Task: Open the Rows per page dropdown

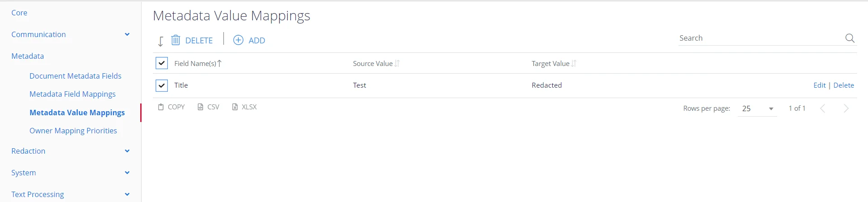Action: point(758,108)
